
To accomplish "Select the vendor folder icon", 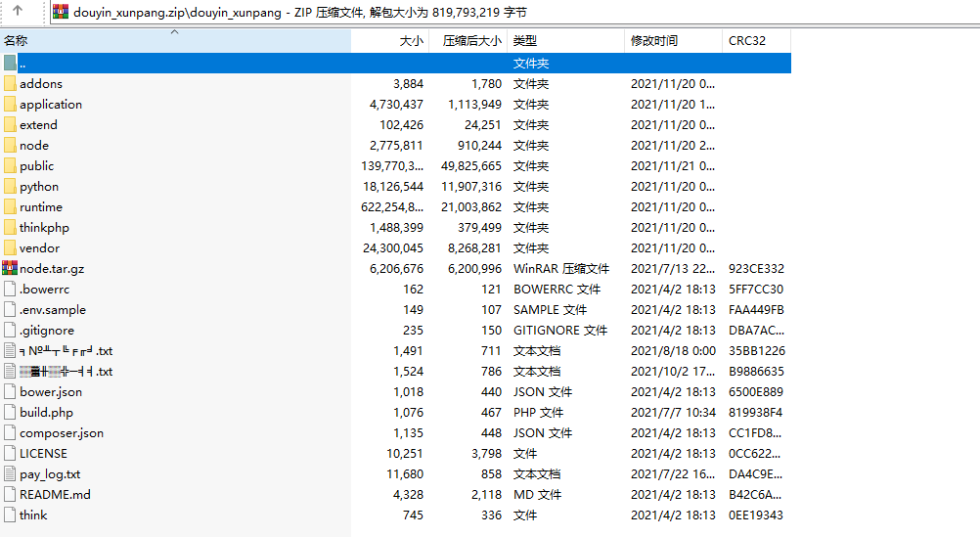I will pos(10,248).
